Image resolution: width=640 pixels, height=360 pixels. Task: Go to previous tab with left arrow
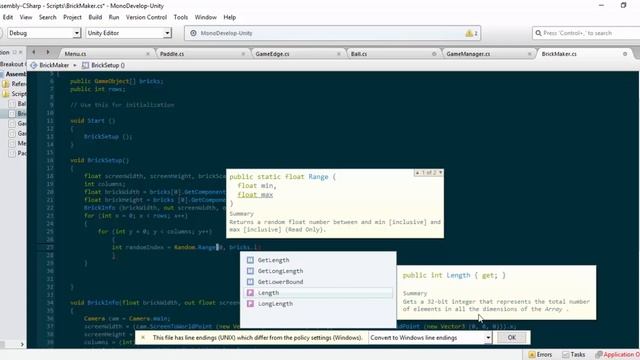(x=34, y=52)
